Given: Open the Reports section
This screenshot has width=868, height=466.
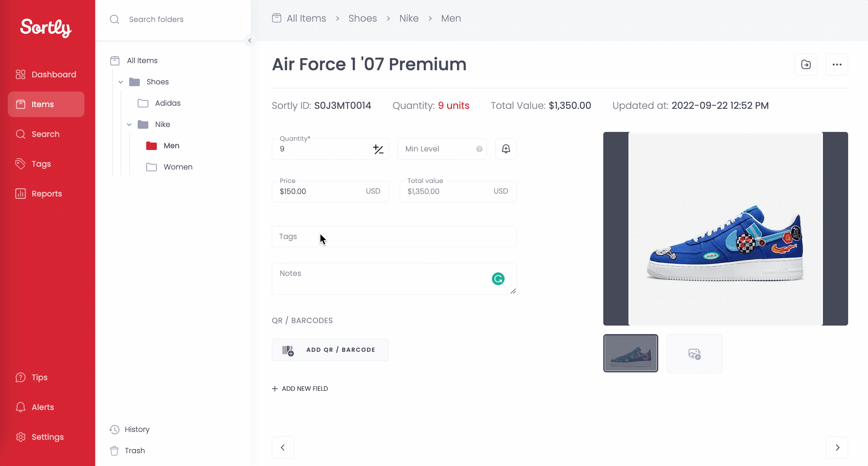Looking at the screenshot, I should tap(46, 194).
